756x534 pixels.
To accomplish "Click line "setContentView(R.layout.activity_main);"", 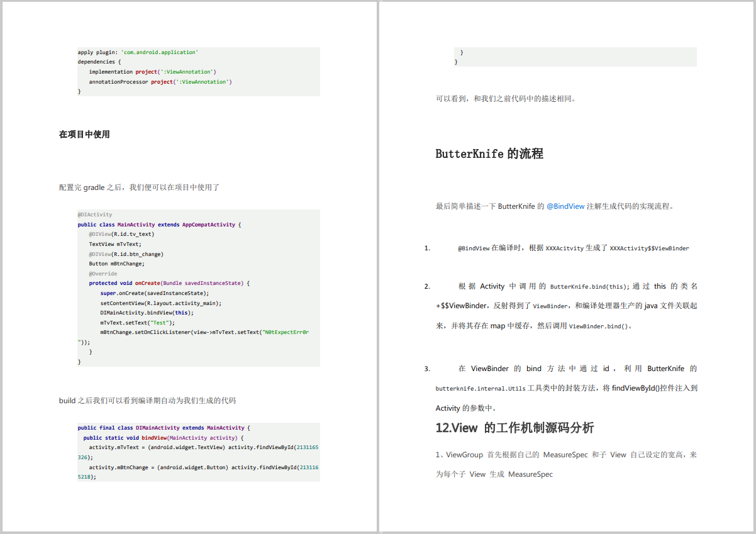I will tap(161, 303).
